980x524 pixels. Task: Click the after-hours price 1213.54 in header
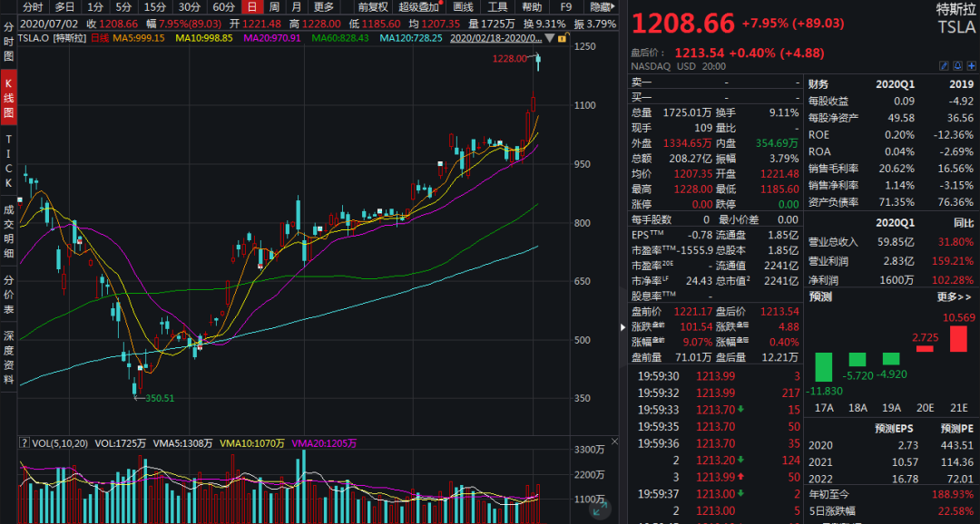699,53
